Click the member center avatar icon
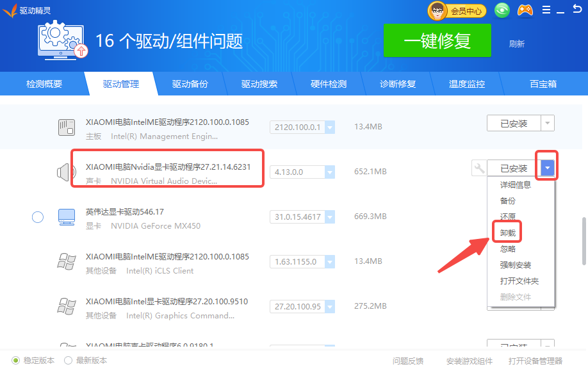This screenshot has height=369, width=588. (x=437, y=10)
